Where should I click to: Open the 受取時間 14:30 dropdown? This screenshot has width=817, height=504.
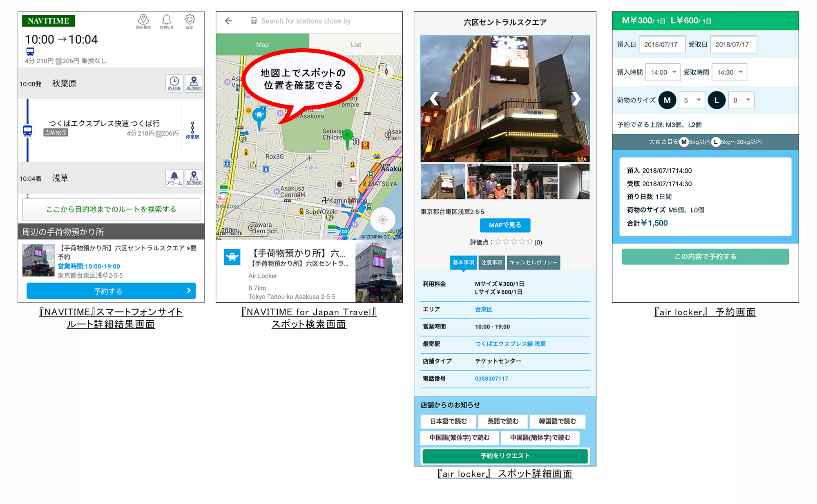(x=729, y=72)
